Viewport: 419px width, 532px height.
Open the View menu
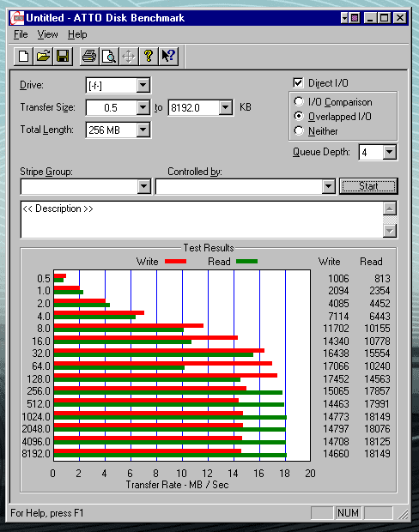coord(47,34)
